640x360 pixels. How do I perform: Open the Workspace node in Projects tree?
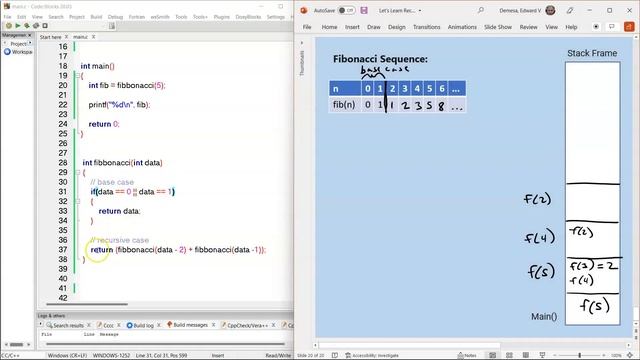click(x=18, y=52)
